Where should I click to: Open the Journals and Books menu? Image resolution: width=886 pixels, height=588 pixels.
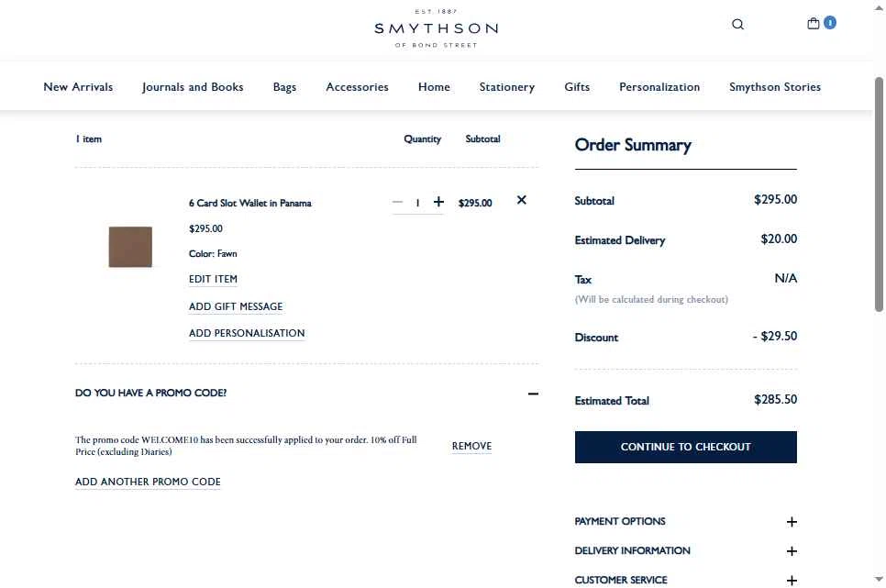coord(193,87)
